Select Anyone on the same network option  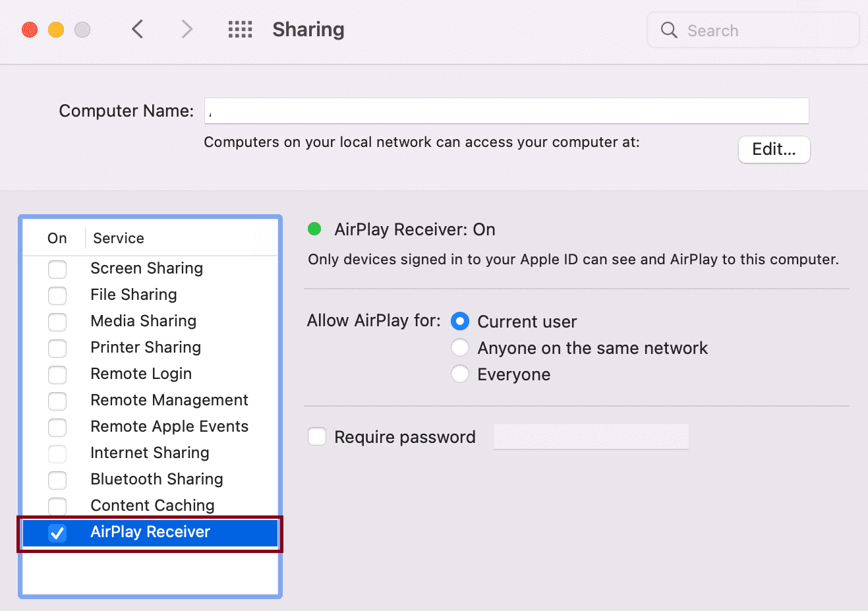[459, 347]
